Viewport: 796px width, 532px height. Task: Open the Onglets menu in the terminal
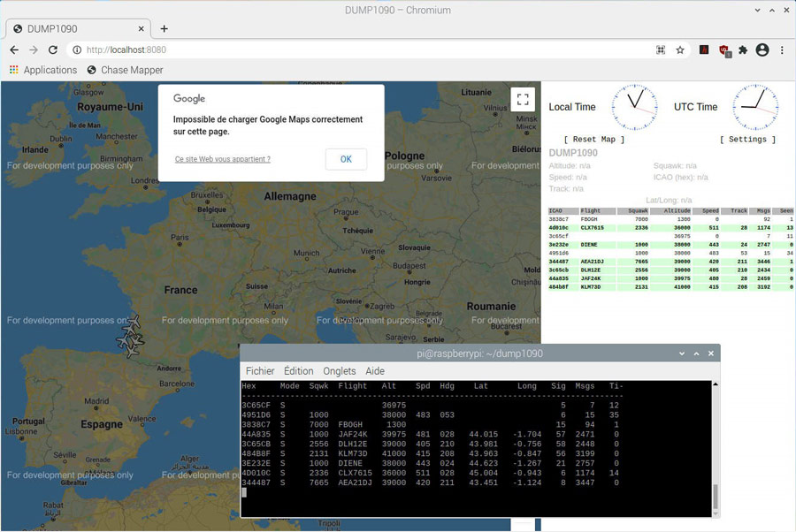point(339,371)
